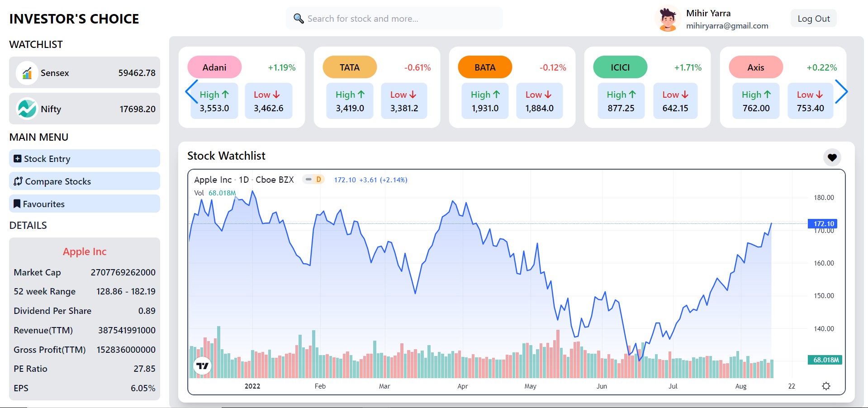Click the search magnifier icon
868x408 pixels.
[298, 19]
